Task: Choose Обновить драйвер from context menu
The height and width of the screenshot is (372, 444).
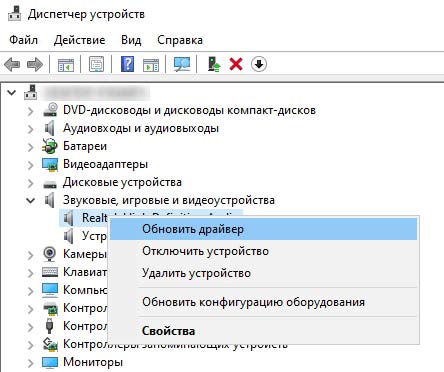Action: point(263,229)
